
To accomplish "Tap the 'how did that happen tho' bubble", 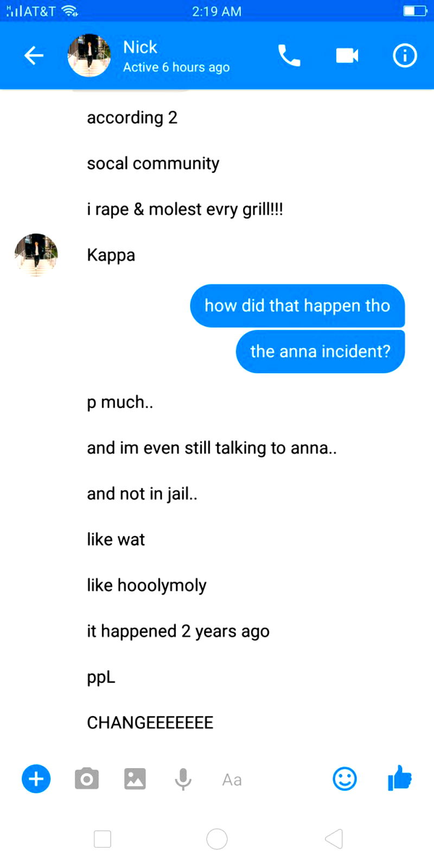I will click(297, 306).
